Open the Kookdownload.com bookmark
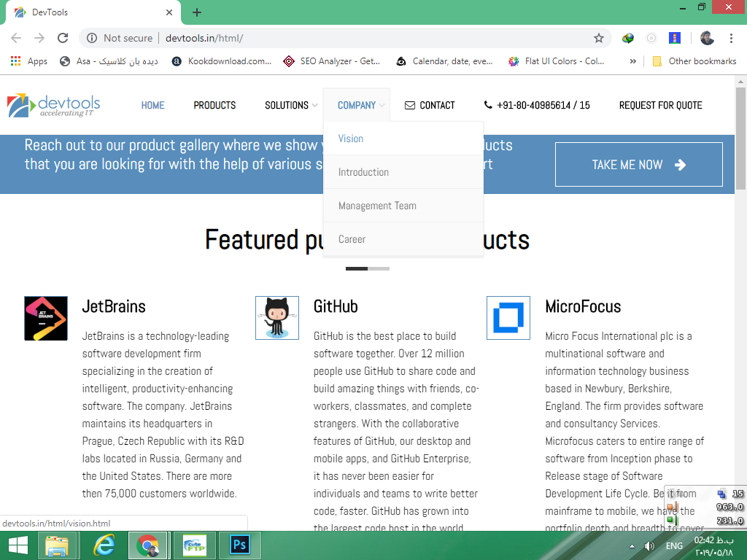The image size is (747, 560). click(222, 61)
